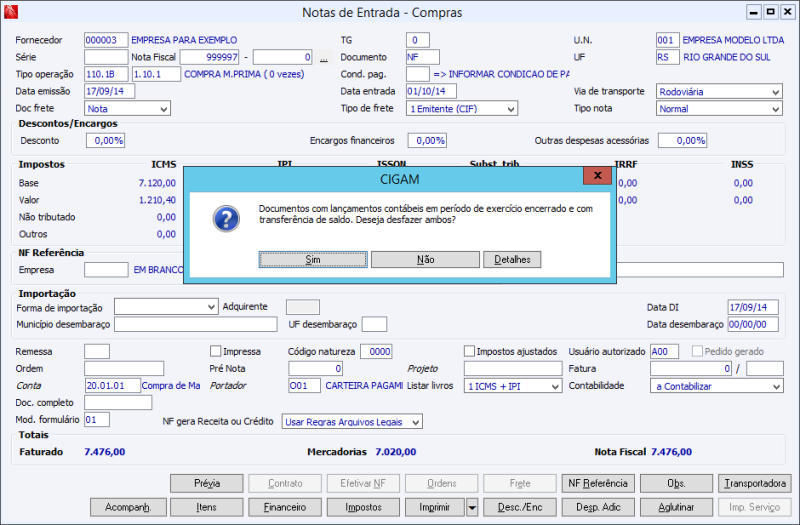This screenshot has height=525, width=800.
Task: Click the Fornecedor code field
Action: (106, 40)
